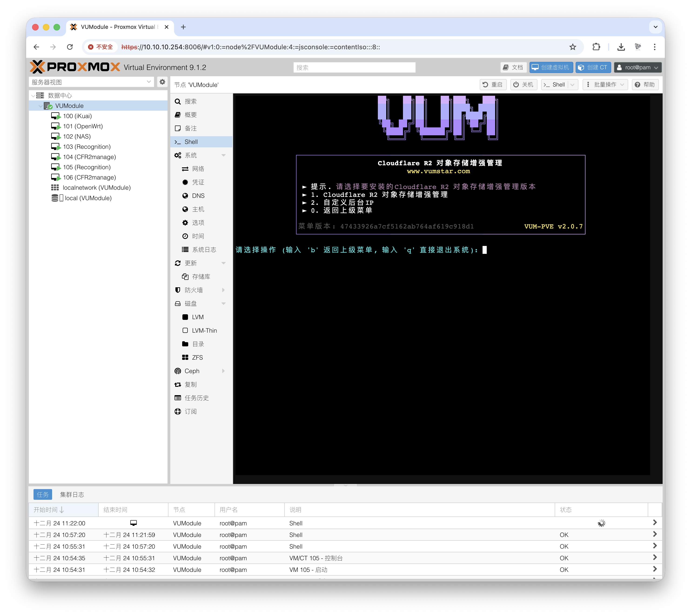Viewport: 691px width, 616px height.
Task: Click the 搜索 search input field
Action: [x=354, y=67]
